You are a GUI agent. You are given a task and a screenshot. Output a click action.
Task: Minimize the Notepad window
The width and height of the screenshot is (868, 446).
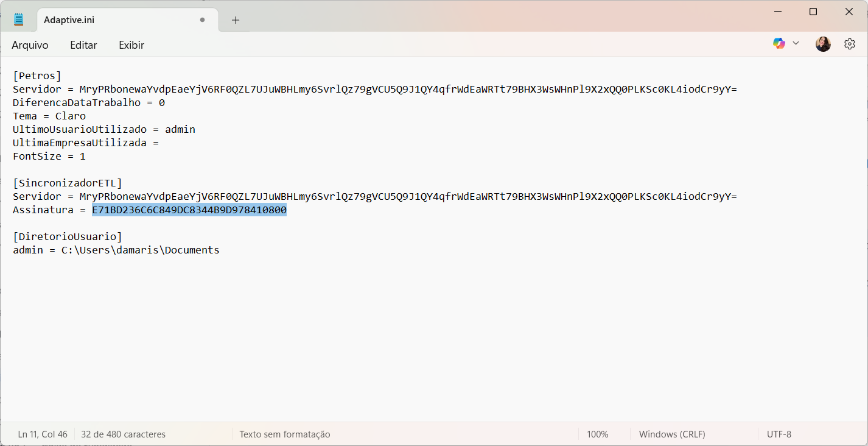tap(777, 12)
